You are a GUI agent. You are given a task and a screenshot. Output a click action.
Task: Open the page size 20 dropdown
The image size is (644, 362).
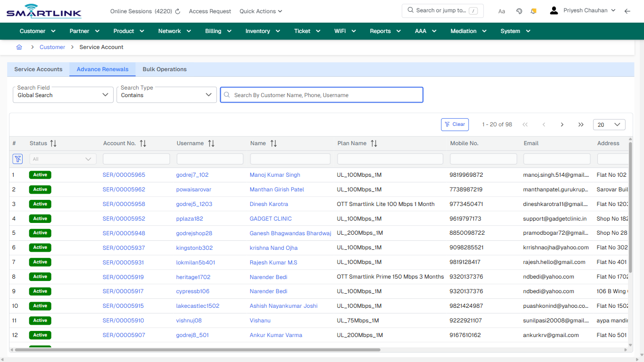click(x=609, y=124)
